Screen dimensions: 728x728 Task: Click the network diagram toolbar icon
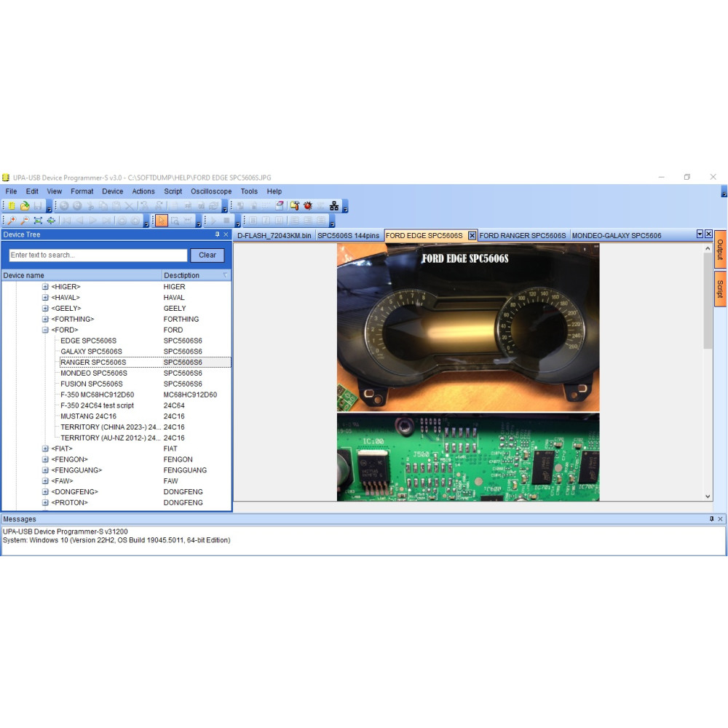point(334,206)
